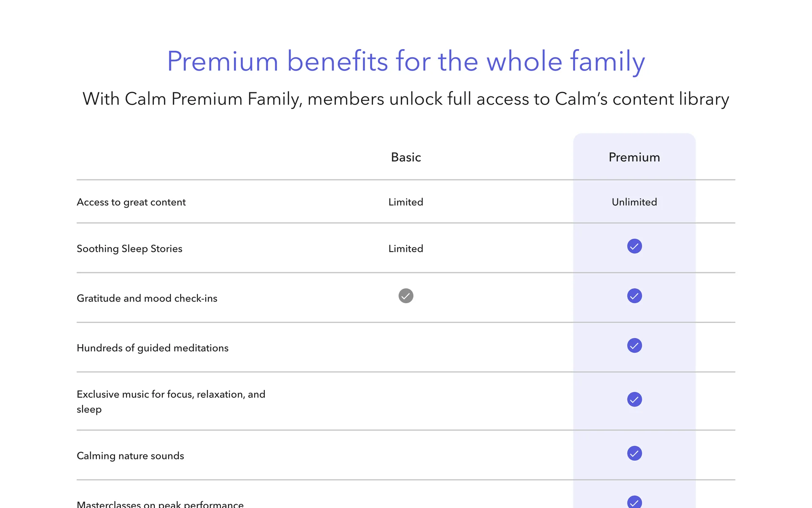The image size is (812, 508).
Task: Click the Calm Premium Family subtitle text
Action: pyautogui.click(x=406, y=99)
